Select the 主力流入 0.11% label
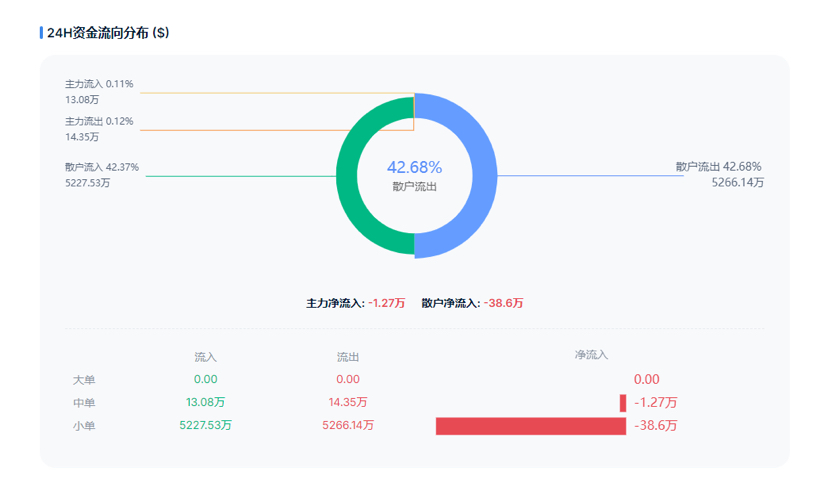This screenshot has height=487, width=828. 99,84
